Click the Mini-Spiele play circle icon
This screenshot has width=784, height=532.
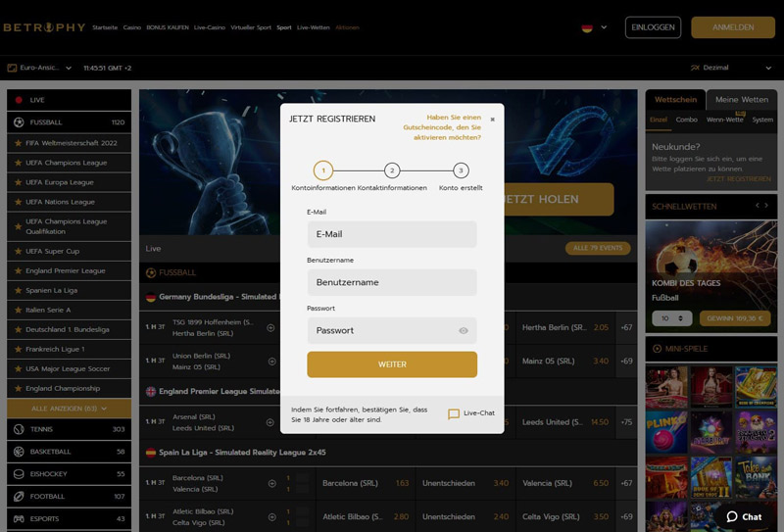click(x=657, y=349)
